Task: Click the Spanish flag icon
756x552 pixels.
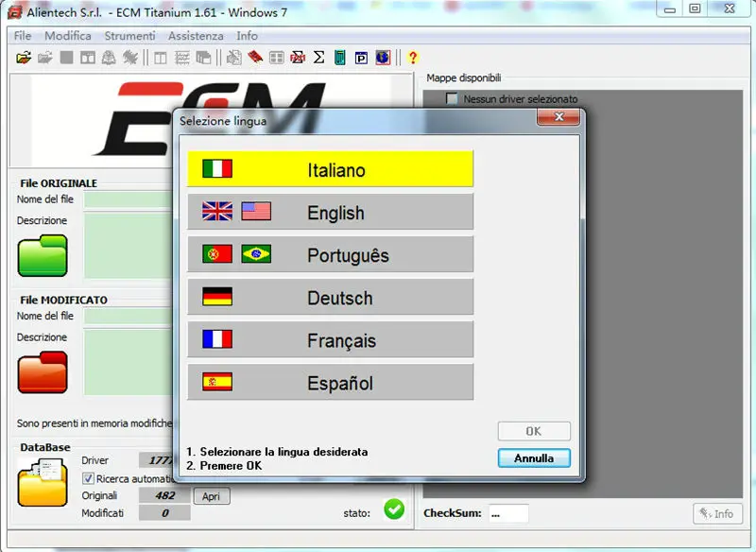Action: (217, 382)
